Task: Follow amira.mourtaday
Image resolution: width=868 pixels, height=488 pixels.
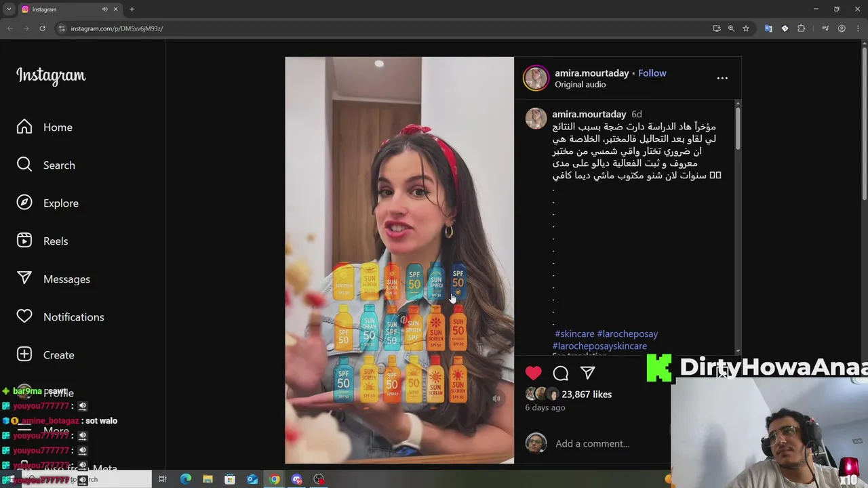Action: click(652, 73)
